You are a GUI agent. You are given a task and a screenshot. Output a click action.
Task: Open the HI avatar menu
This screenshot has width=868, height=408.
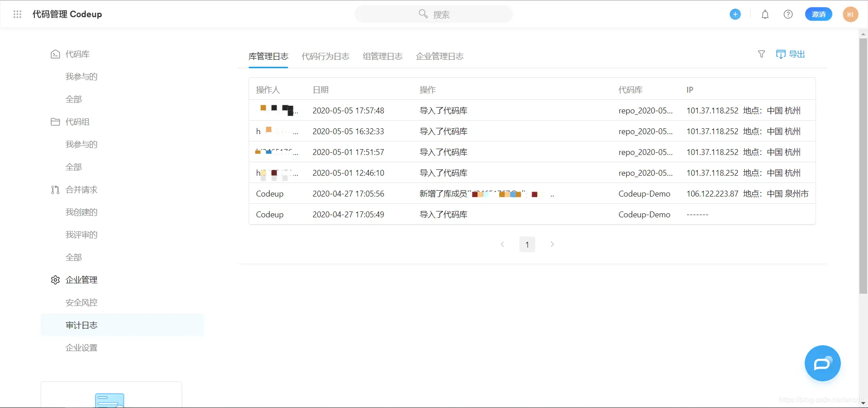[850, 14]
